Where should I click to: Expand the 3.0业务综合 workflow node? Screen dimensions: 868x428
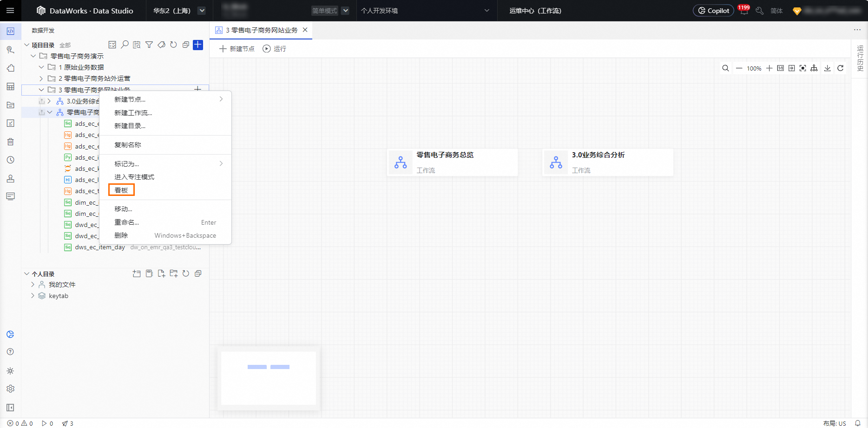(49, 101)
